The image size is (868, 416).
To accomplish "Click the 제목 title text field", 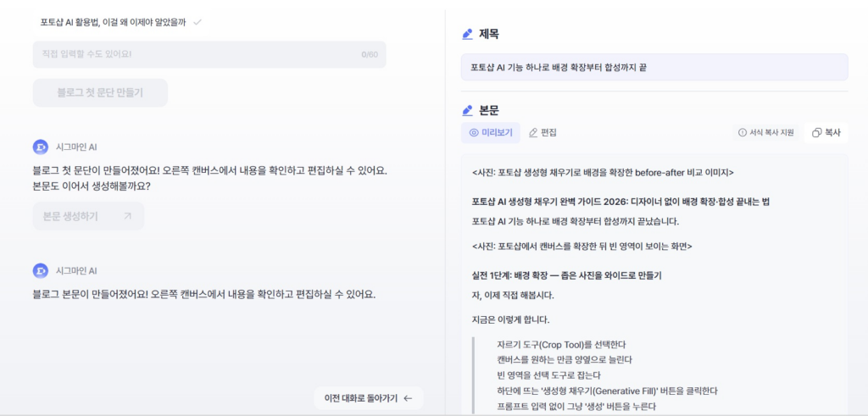I will point(654,67).
